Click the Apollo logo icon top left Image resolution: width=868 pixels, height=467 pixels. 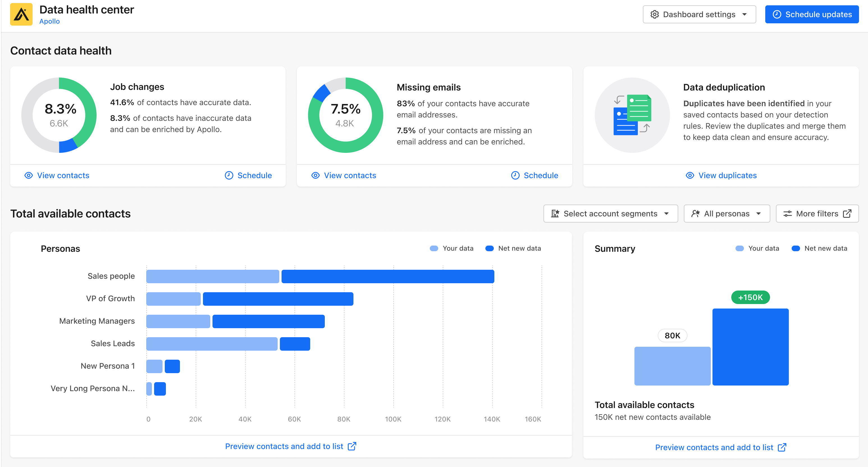tap(21, 14)
